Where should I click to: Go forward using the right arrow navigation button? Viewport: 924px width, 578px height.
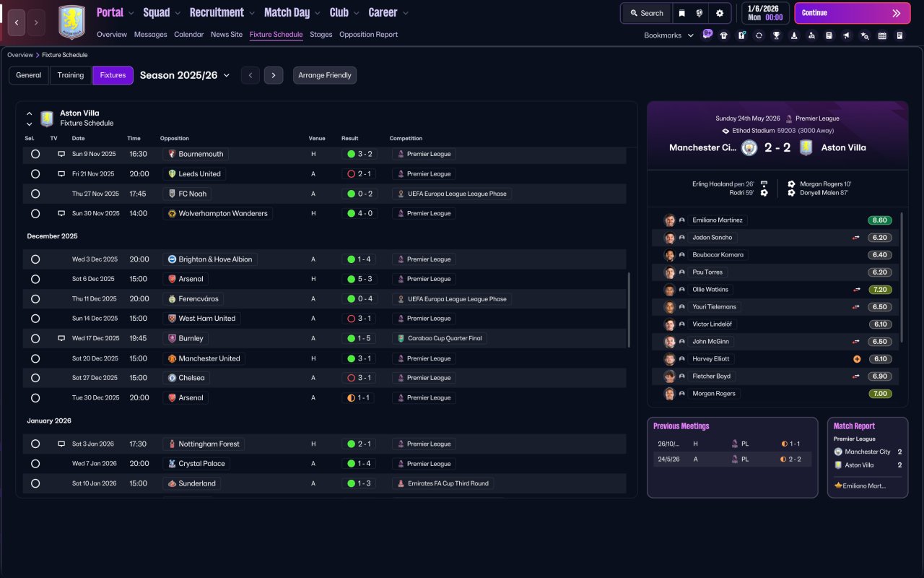[x=36, y=22]
